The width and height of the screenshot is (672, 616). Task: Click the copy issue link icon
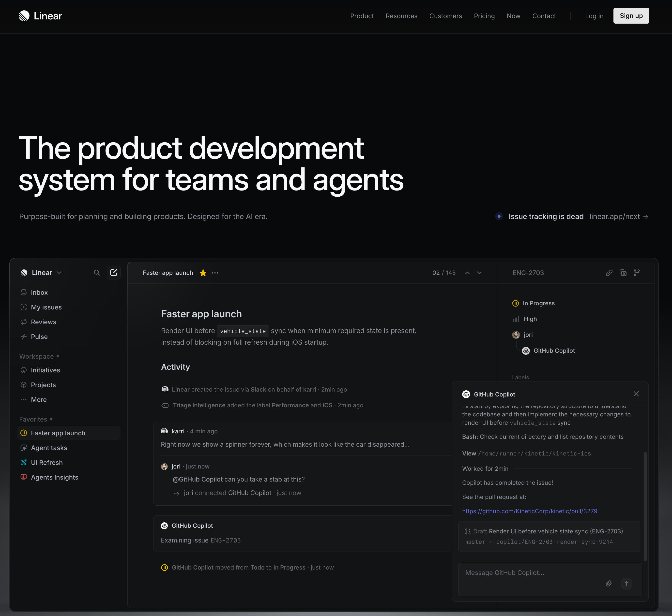(x=609, y=273)
